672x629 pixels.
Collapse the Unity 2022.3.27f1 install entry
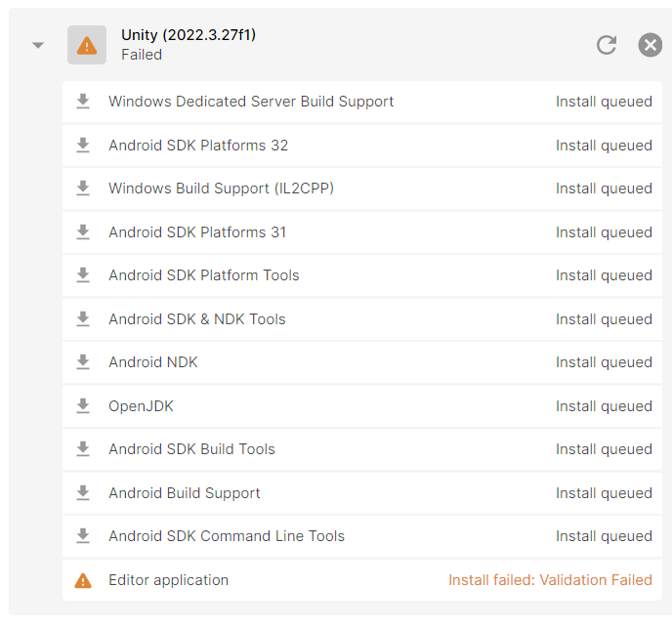tap(38, 45)
